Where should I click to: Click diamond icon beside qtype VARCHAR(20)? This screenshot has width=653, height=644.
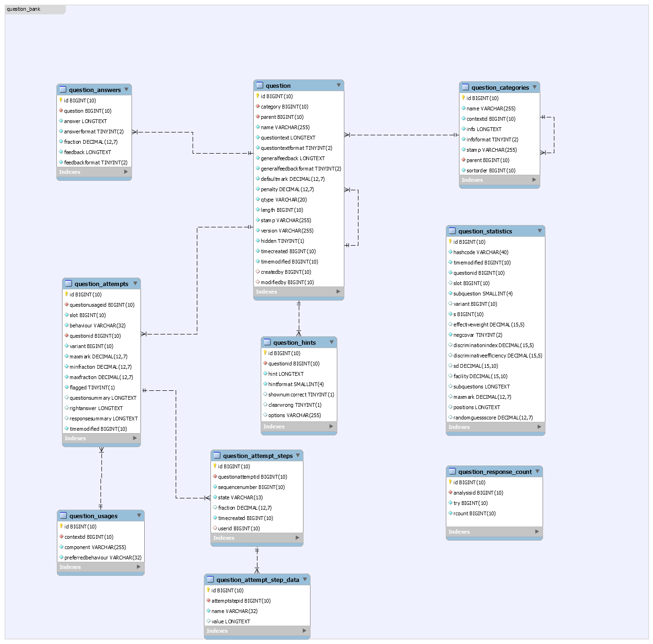[257, 199]
